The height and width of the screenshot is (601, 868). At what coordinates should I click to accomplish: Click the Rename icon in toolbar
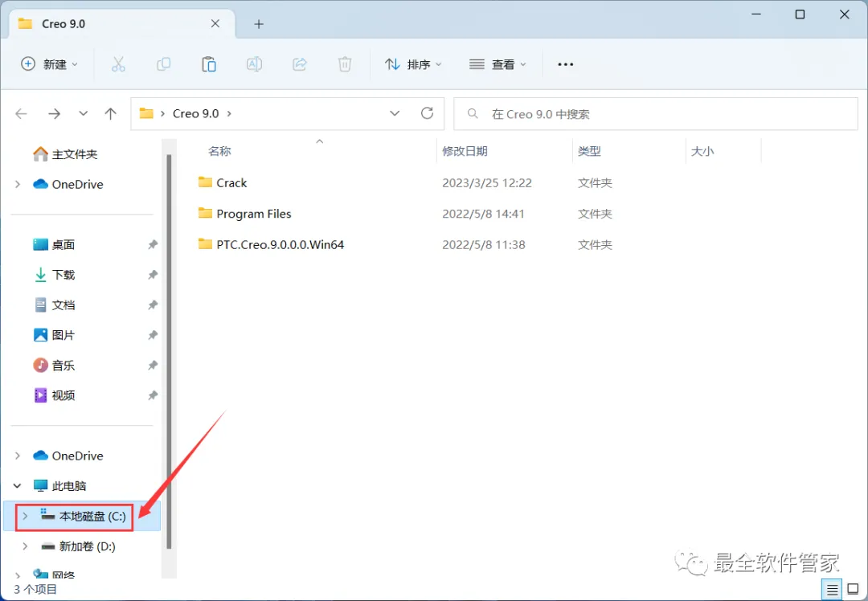pyautogui.click(x=254, y=64)
